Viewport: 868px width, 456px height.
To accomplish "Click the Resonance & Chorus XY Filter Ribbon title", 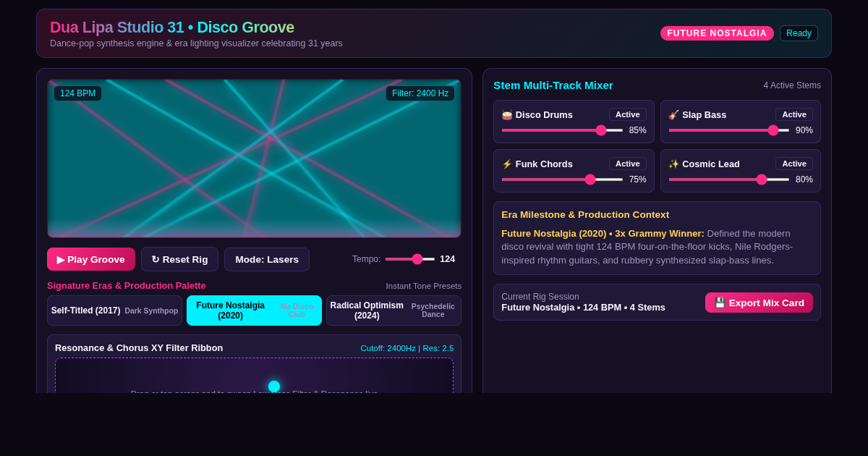I will tap(139, 348).
